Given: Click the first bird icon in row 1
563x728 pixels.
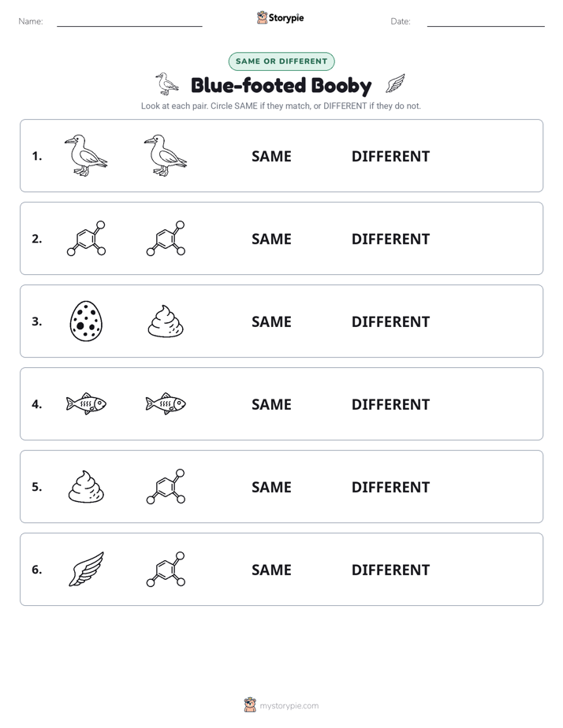Looking at the screenshot, I should pos(86,155).
